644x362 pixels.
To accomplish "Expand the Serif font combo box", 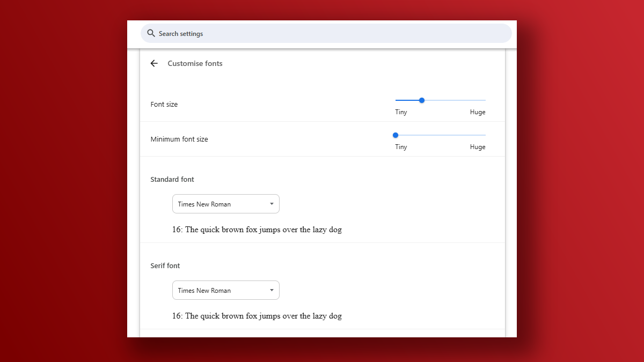I will pos(225,290).
